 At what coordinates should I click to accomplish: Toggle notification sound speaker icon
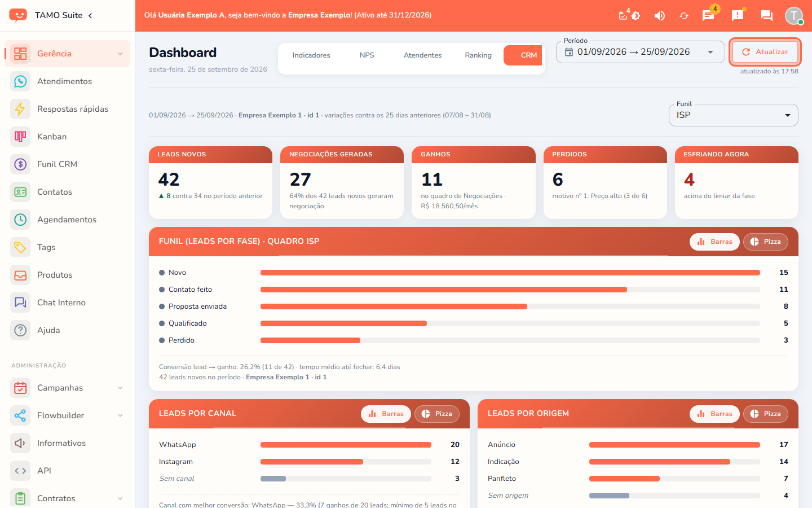[659, 16]
